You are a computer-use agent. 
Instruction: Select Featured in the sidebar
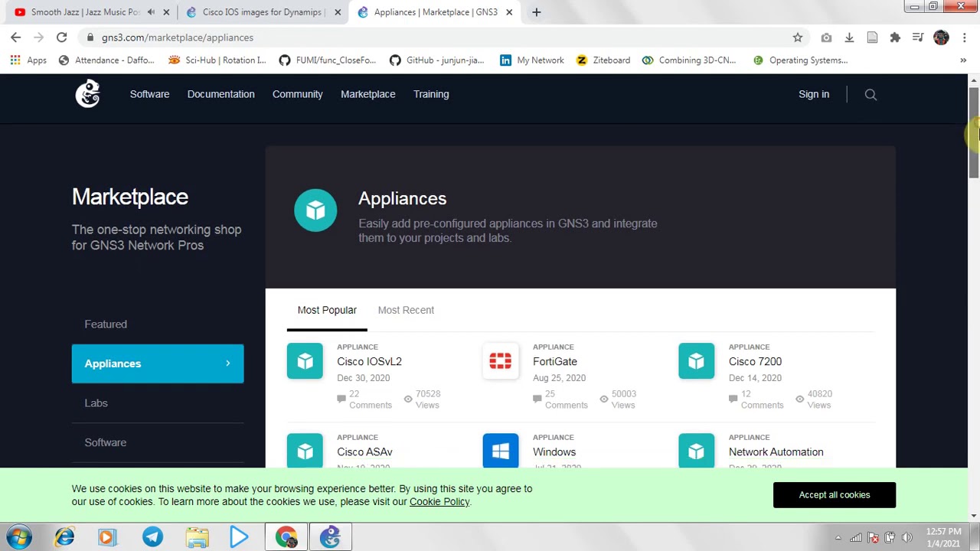pos(106,324)
